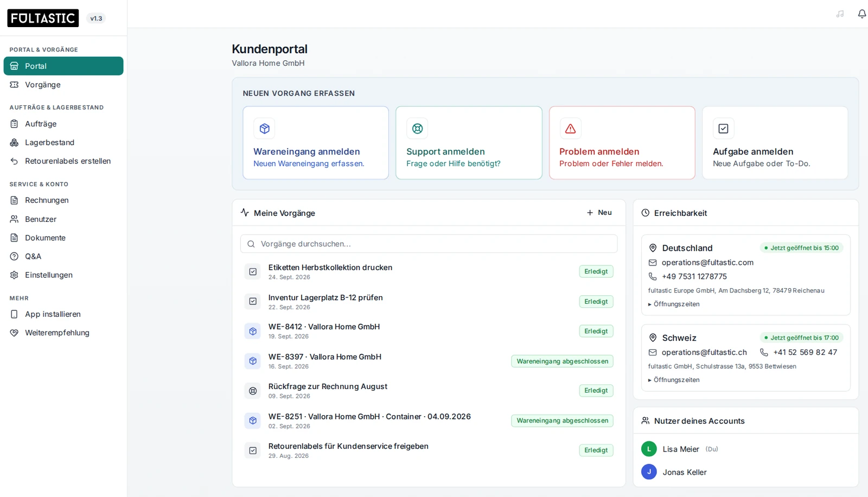Go to Lagerbestand in sidebar
Screen dimensions: 868x497
[x=63, y=142]
